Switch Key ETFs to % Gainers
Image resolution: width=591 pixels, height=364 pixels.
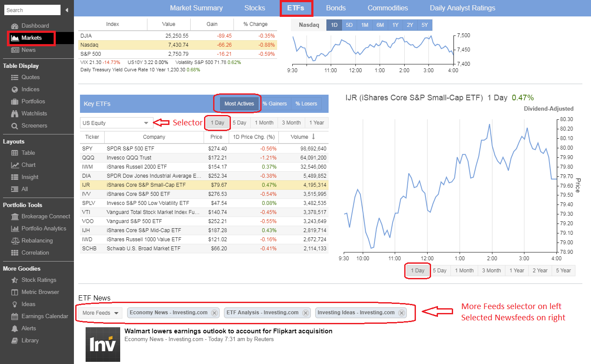click(275, 104)
